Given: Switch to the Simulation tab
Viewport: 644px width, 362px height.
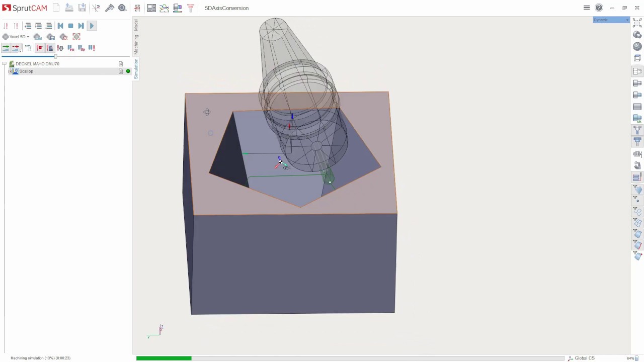Looking at the screenshot, I should click(x=136, y=68).
